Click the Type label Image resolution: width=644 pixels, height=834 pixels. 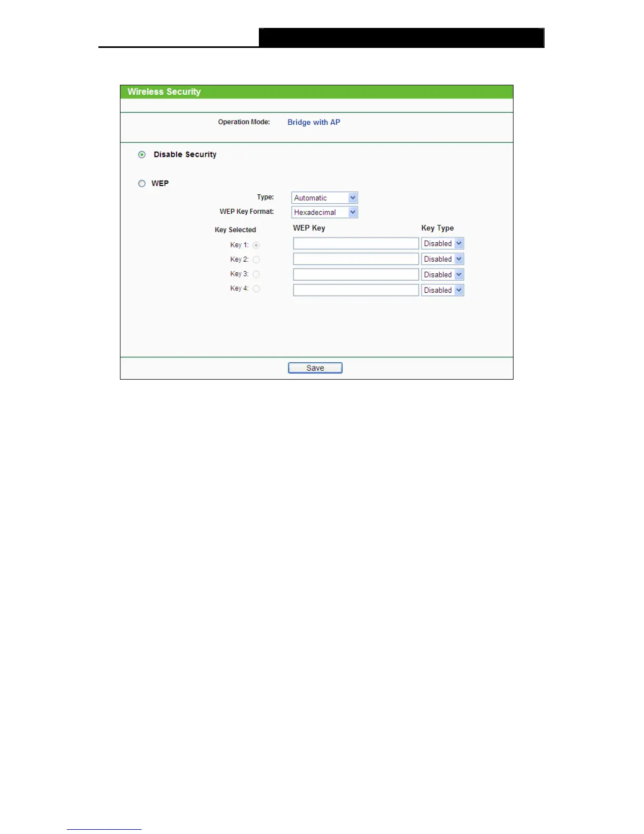pyautogui.click(x=265, y=197)
